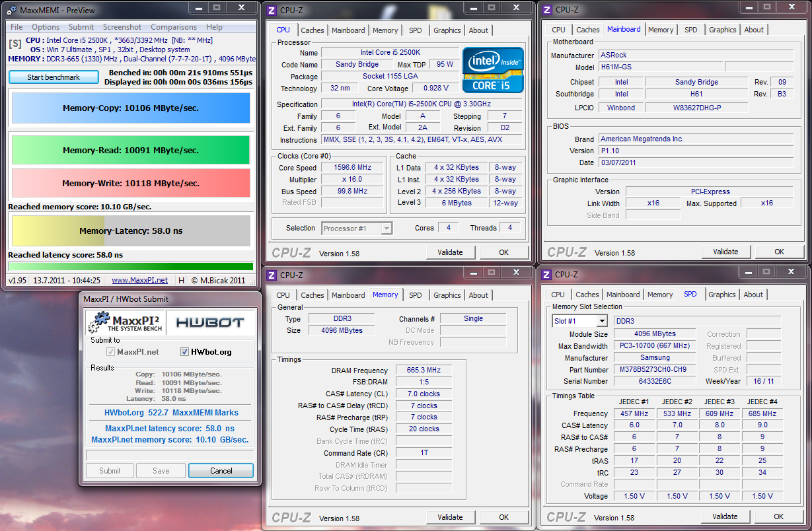Click CPU-Z title icon of the Mainboard window

point(546,9)
